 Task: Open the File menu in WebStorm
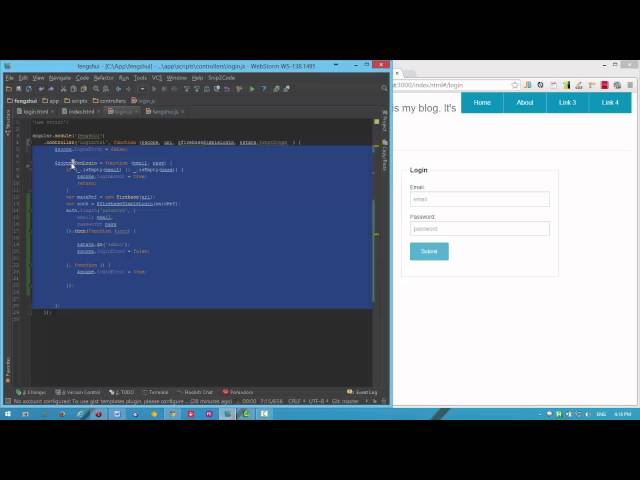[10, 78]
